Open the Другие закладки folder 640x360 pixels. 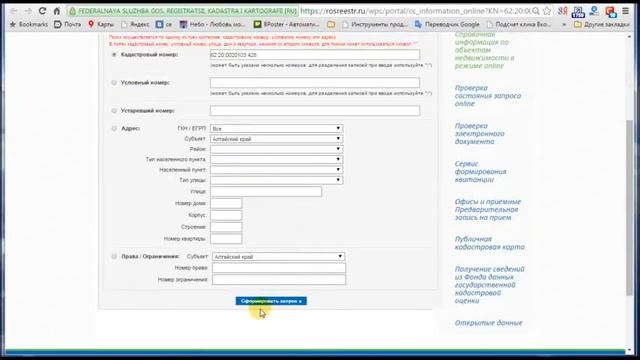602,24
